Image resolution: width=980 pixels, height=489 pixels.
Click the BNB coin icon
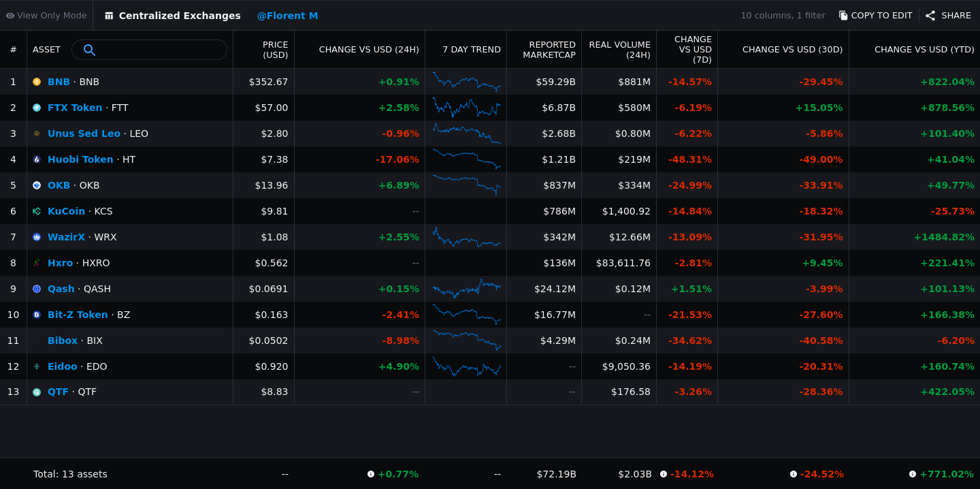[37, 82]
